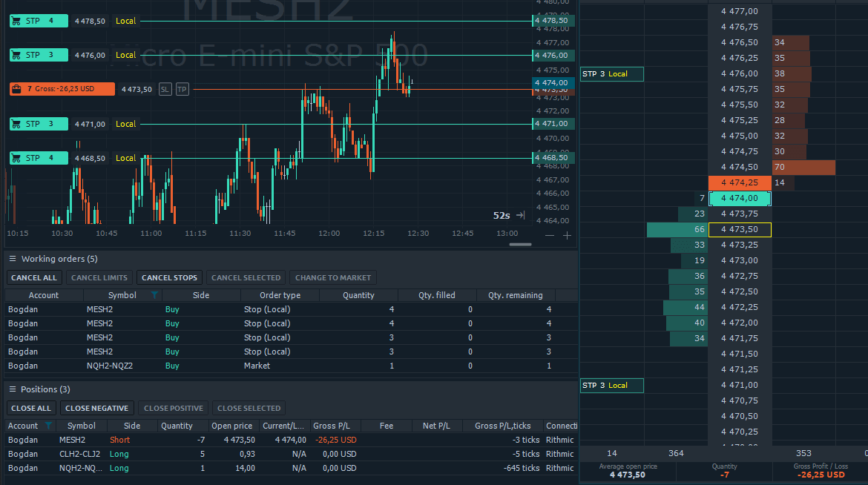Click the STP 3 Local marker at 4 476,00 in the DOM ladder
Viewport: 868px width, 485px height.
coord(611,74)
